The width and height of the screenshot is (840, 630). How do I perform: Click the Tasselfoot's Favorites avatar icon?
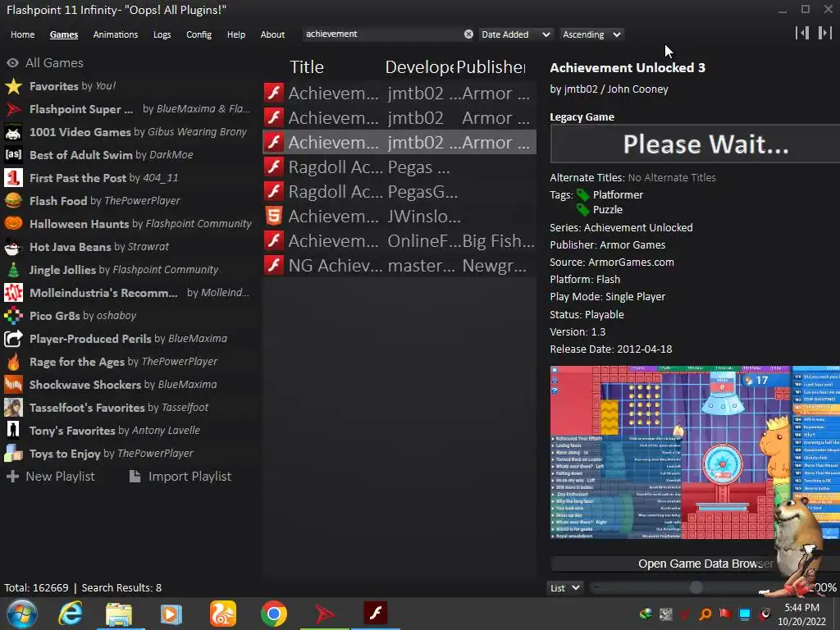13,408
